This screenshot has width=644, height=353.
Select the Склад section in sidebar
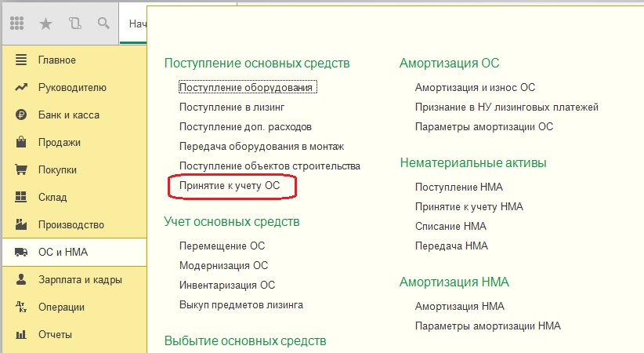(x=52, y=197)
